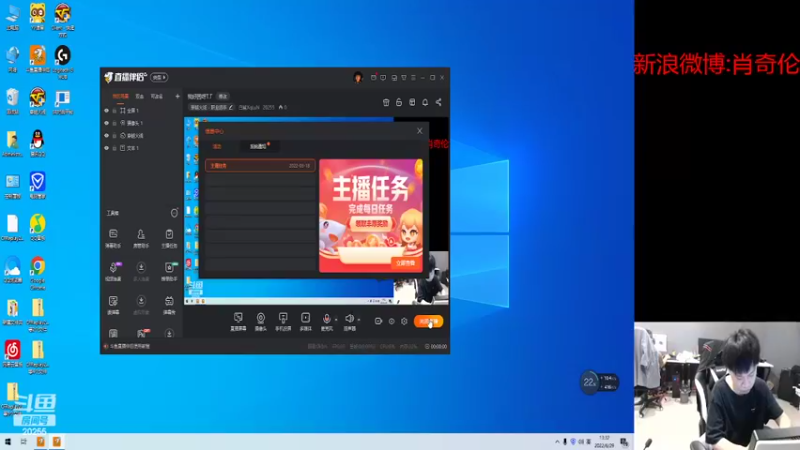Show hidden system tray icons chevron
The image size is (800, 450).
click(x=557, y=442)
